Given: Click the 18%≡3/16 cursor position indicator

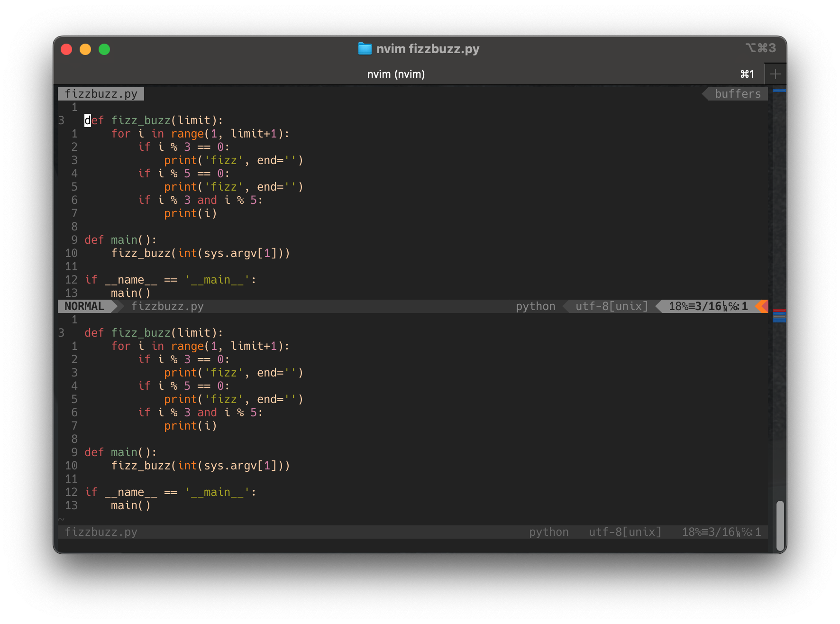Looking at the screenshot, I should pyautogui.click(x=697, y=306).
